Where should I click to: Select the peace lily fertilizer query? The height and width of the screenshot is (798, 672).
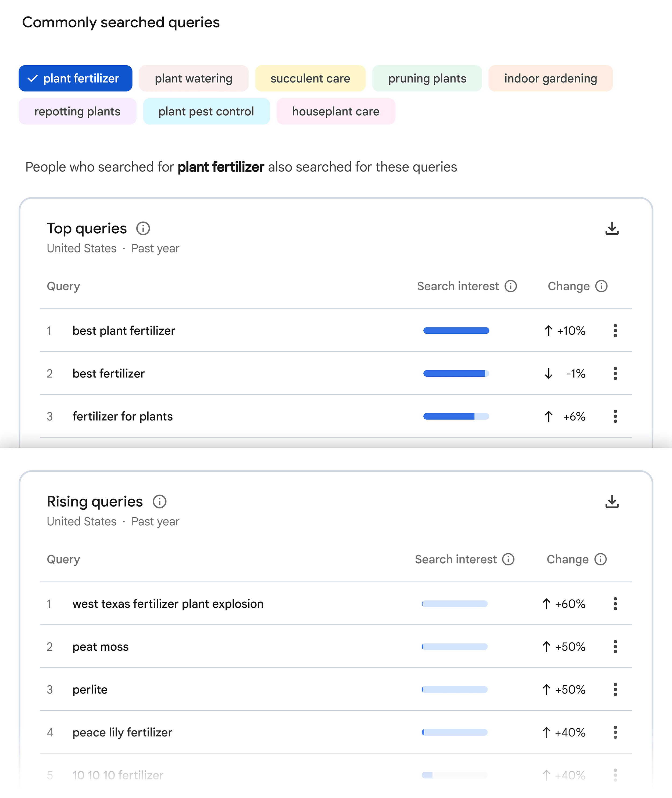122,732
